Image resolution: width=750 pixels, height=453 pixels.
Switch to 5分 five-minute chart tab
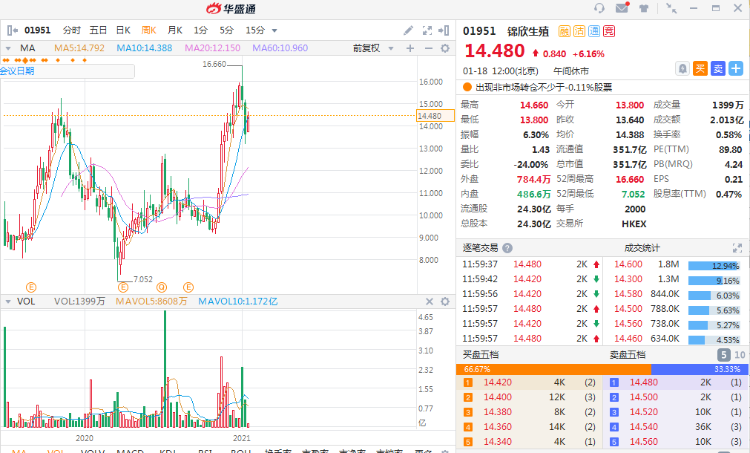point(226,30)
